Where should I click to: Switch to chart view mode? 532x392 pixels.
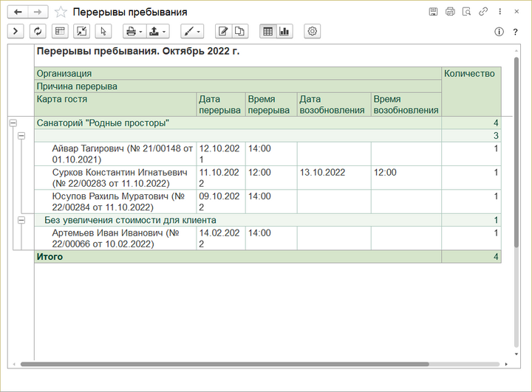point(284,31)
